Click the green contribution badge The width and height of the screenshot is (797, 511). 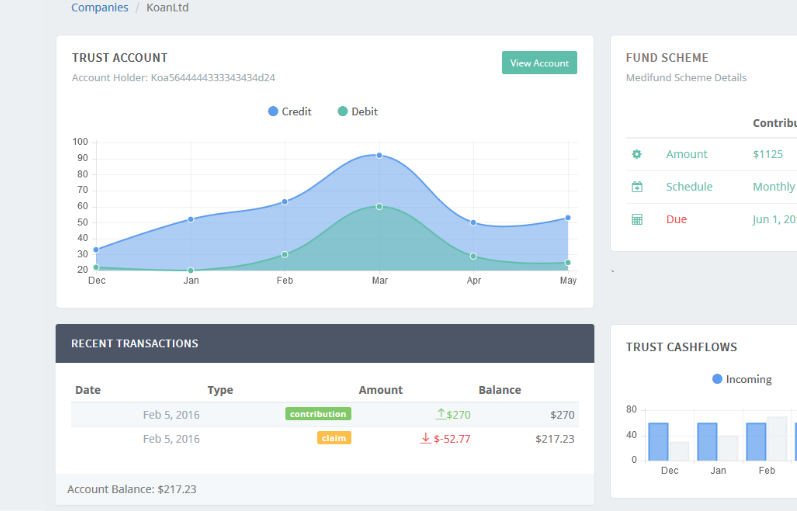click(318, 414)
